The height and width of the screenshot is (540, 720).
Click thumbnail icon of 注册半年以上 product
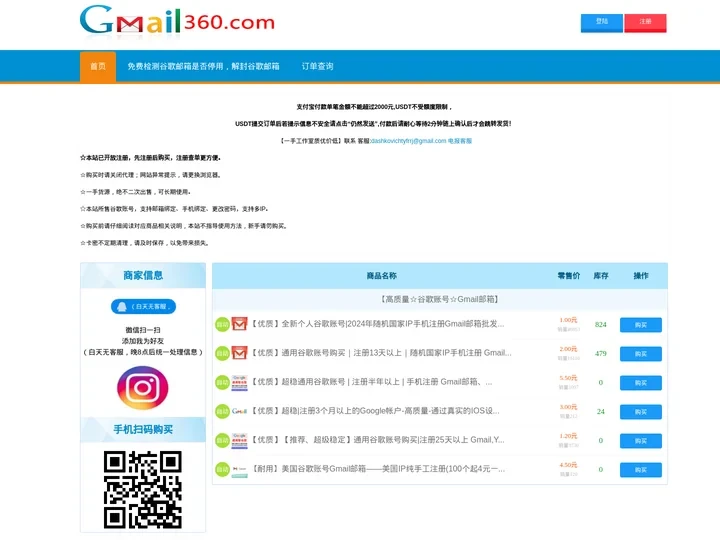pyautogui.click(x=239, y=382)
